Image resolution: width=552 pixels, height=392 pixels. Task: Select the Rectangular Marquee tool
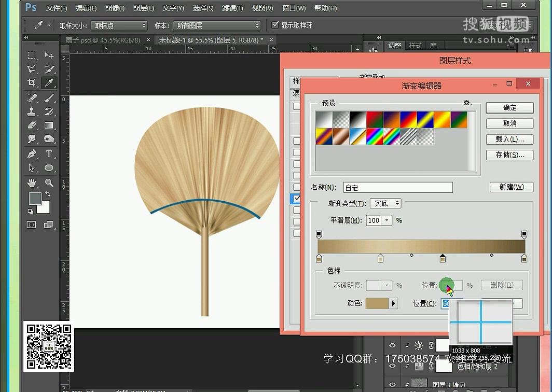(x=32, y=55)
